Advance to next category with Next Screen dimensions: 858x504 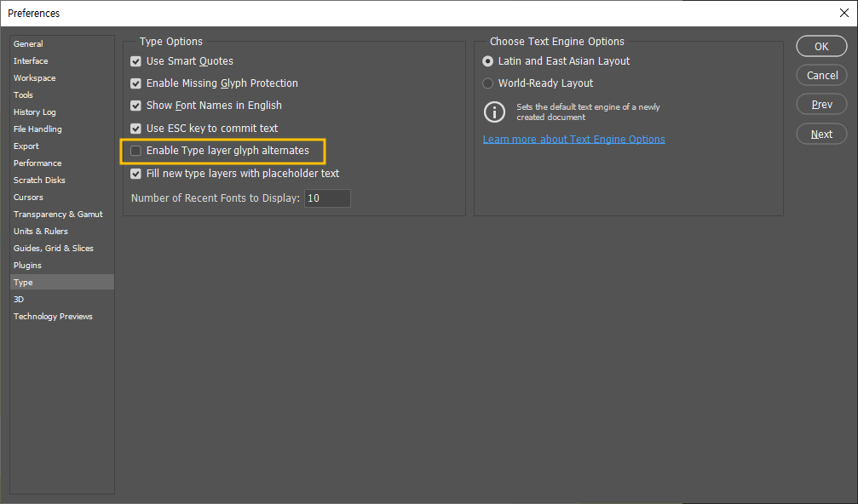point(821,134)
